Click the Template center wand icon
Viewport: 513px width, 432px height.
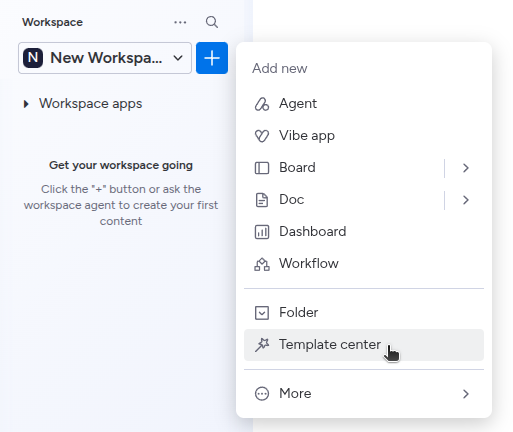[x=262, y=345]
